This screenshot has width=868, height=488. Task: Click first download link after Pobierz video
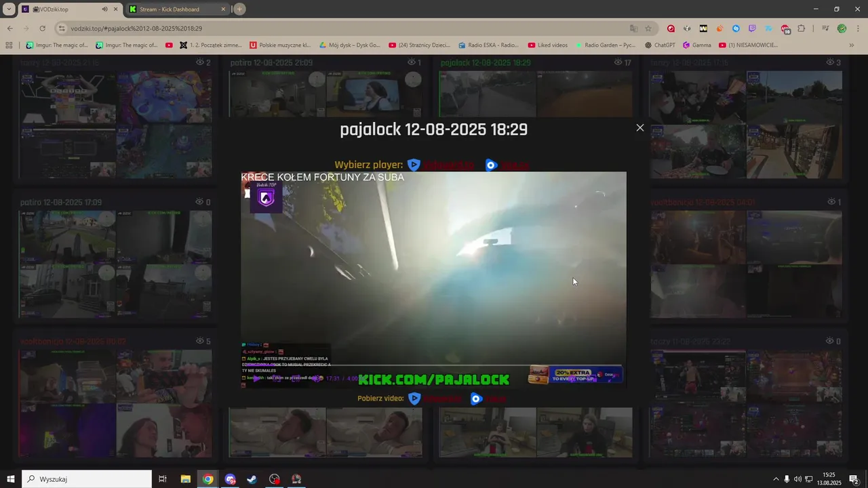click(x=434, y=399)
